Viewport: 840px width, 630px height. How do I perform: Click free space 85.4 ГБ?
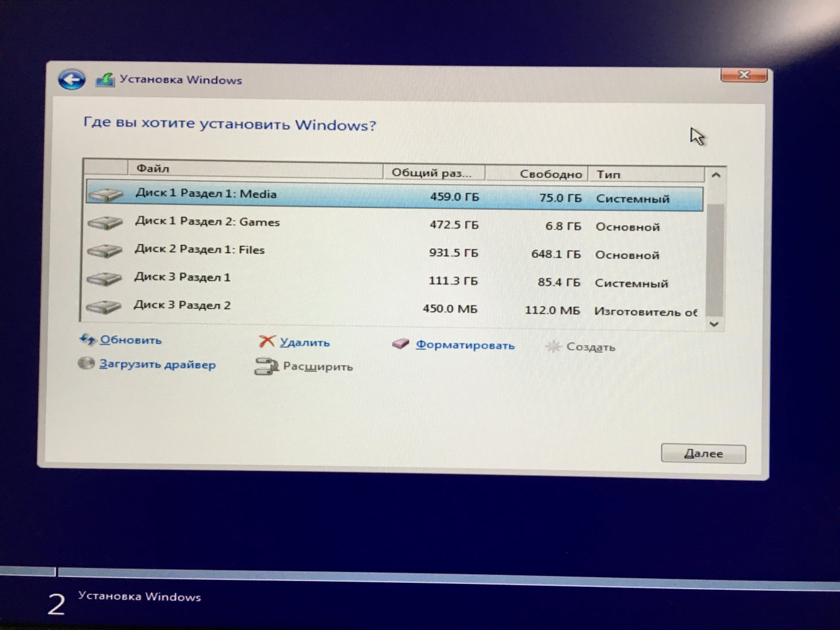point(559,282)
